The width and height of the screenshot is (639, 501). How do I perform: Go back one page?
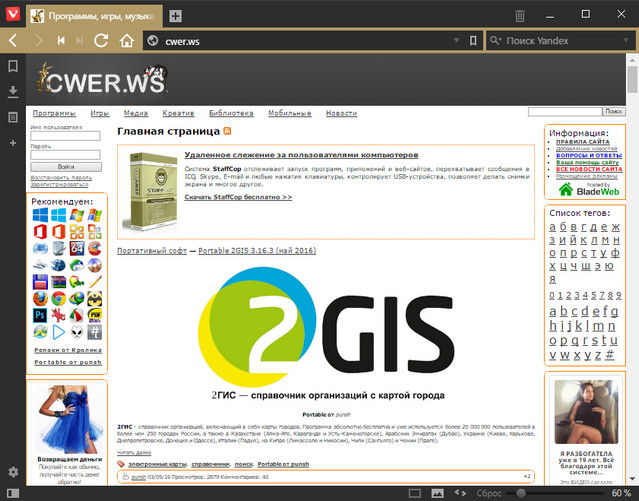pos(13,40)
